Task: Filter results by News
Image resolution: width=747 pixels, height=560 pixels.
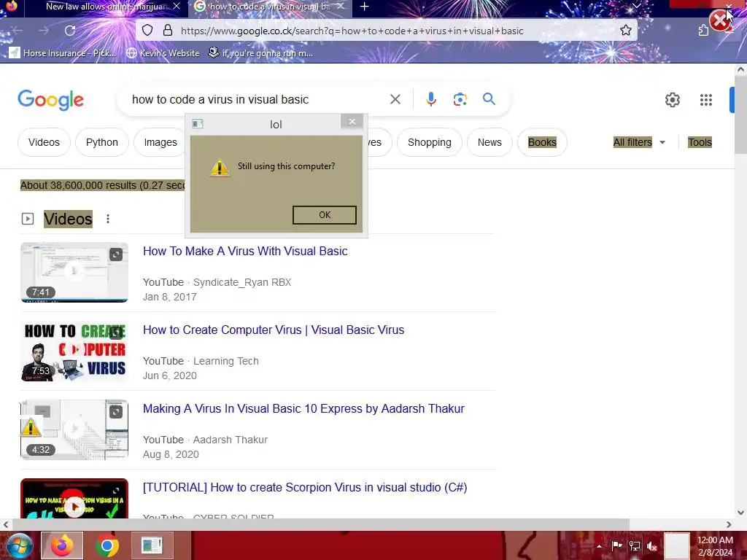Action: (x=489, y=142)
